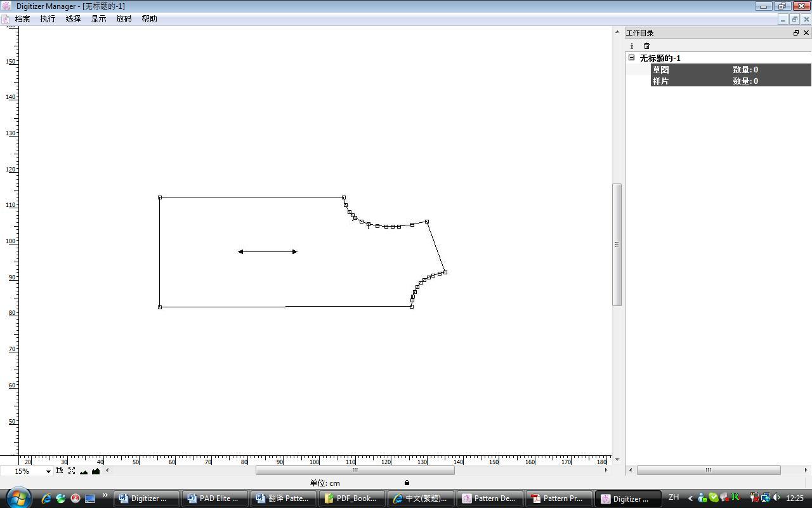Click the trash delete icon in 工作目录 panel
The image size is (812, 508).
tap(646, 46)
